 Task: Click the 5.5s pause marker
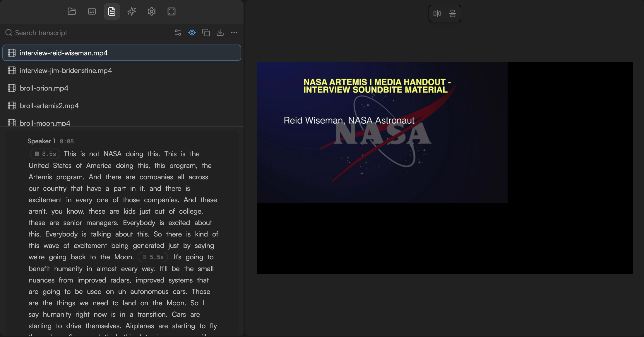[x=153, y=257]
